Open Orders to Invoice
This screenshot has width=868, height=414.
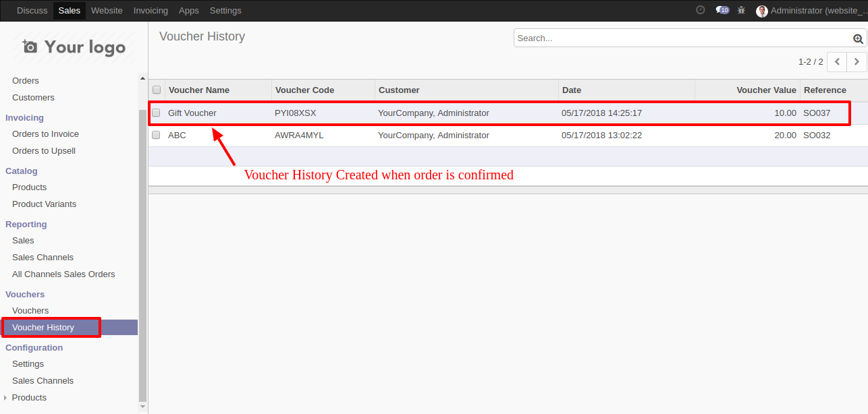(45, 134)
